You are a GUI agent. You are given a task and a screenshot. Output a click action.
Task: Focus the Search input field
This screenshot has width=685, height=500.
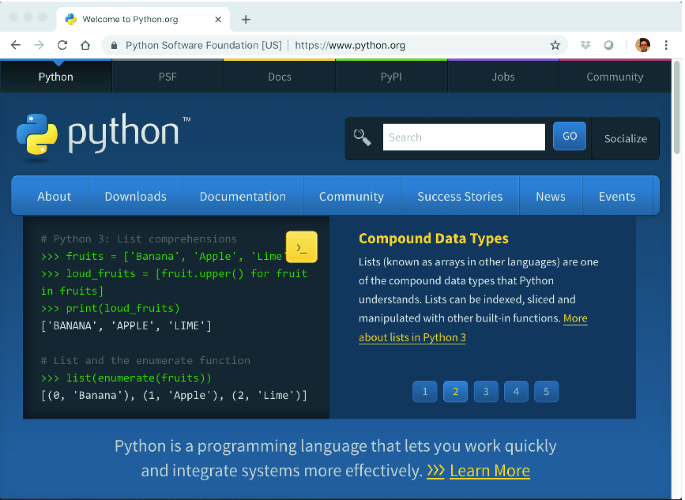[x=463, y=137]
